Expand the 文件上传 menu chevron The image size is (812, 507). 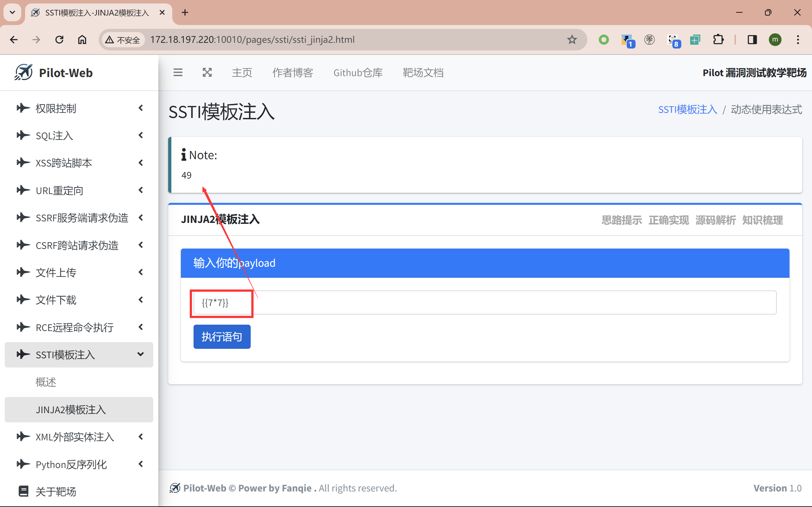pos(141,272)
